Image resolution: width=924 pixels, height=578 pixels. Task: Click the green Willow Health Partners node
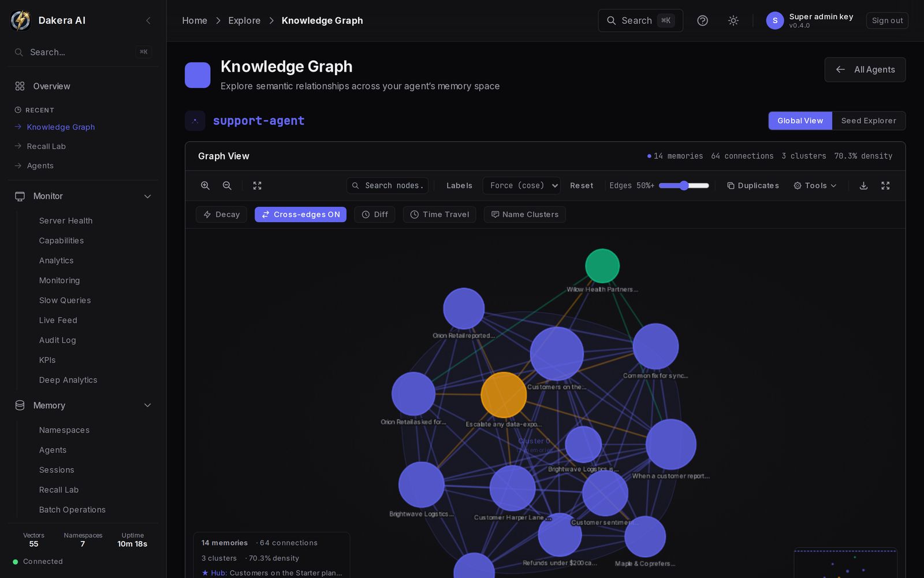click(602, 266)
